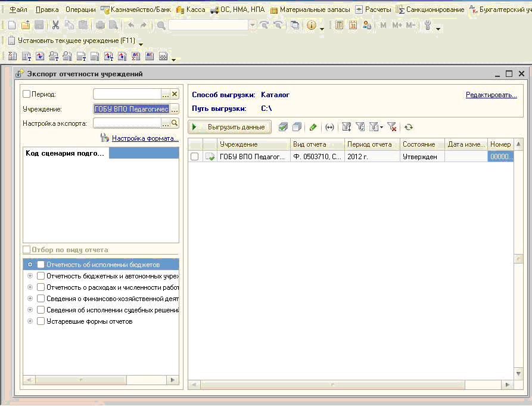Click the yellow info help icon
532x406 pixels.
pyautogui.click(x=312, y=25)
